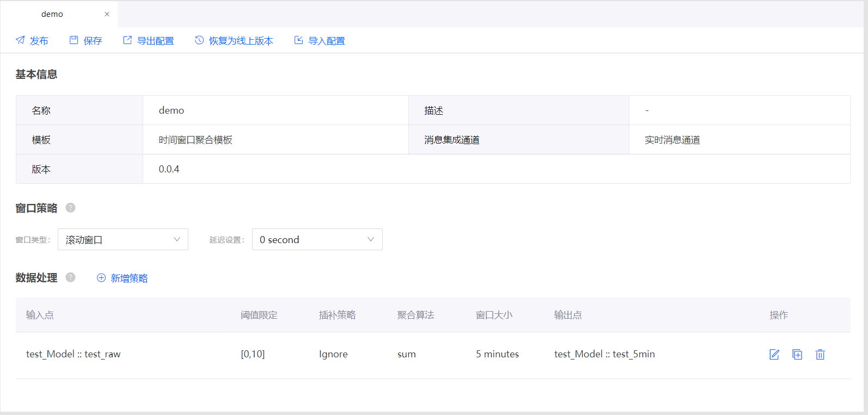Open the 延迟设置 dropdown showing 0 second
The image size is (868, 415).
317,239
